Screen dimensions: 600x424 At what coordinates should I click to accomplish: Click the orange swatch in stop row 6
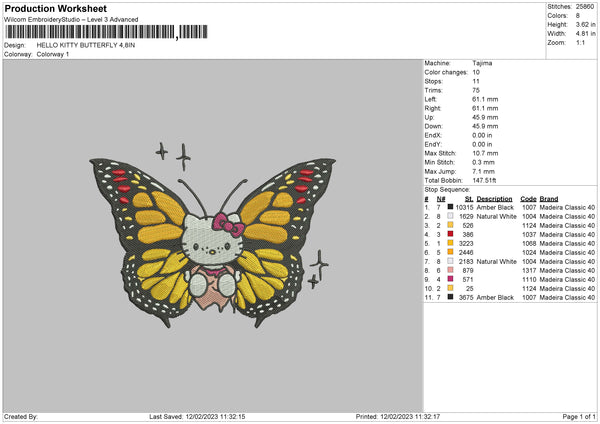tap(450, 252)
